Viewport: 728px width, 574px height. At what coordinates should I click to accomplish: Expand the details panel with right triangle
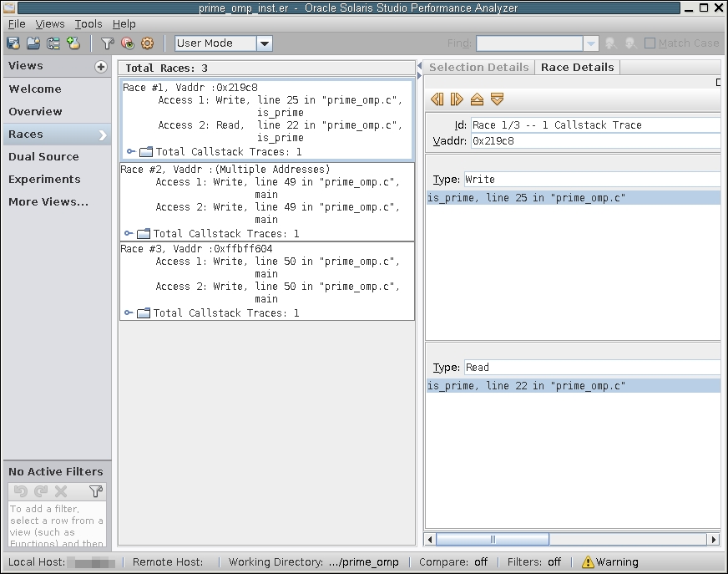419,75
